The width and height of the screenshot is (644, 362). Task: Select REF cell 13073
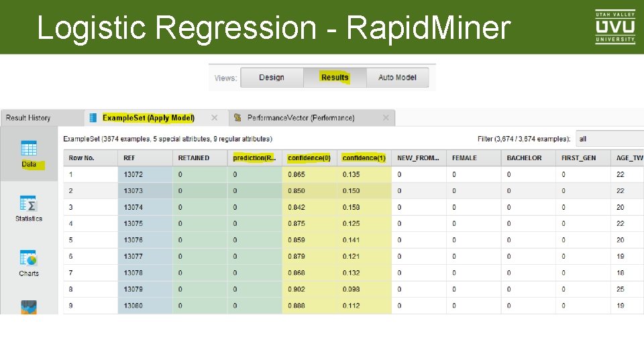146,191
